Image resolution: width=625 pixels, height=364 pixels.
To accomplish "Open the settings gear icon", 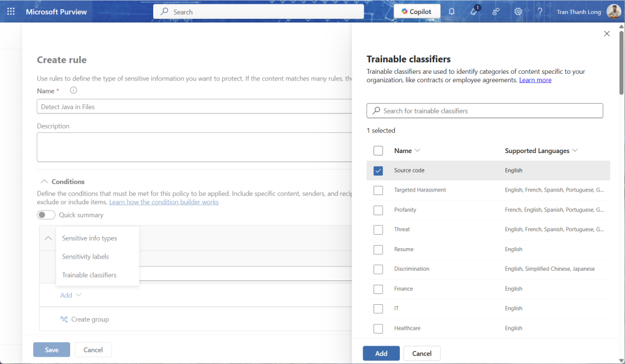I will pyautogui.click(x=518, y=12).
